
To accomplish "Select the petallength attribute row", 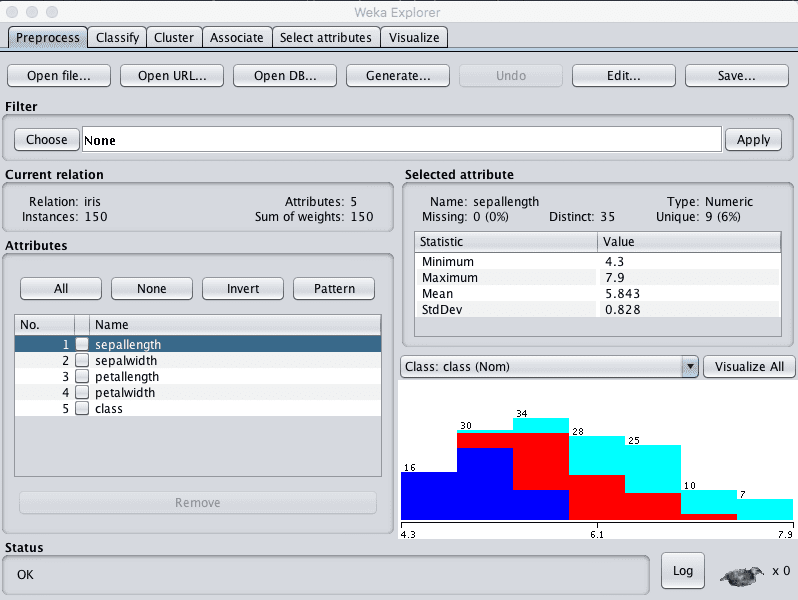I will tap(198, 377).
